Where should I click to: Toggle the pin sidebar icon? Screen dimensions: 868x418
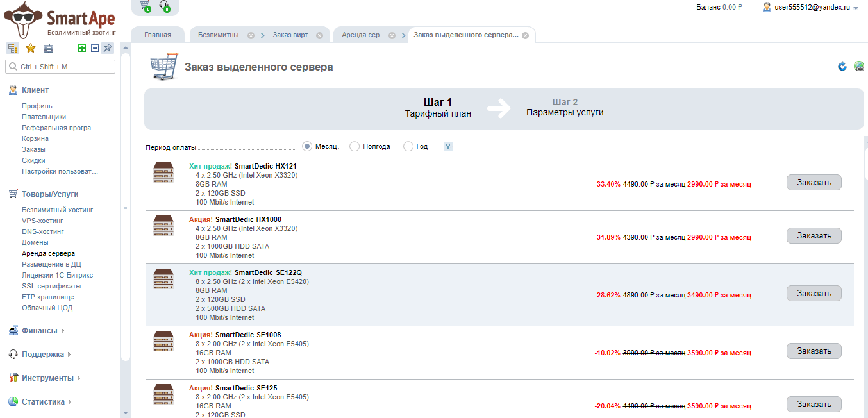108,48
